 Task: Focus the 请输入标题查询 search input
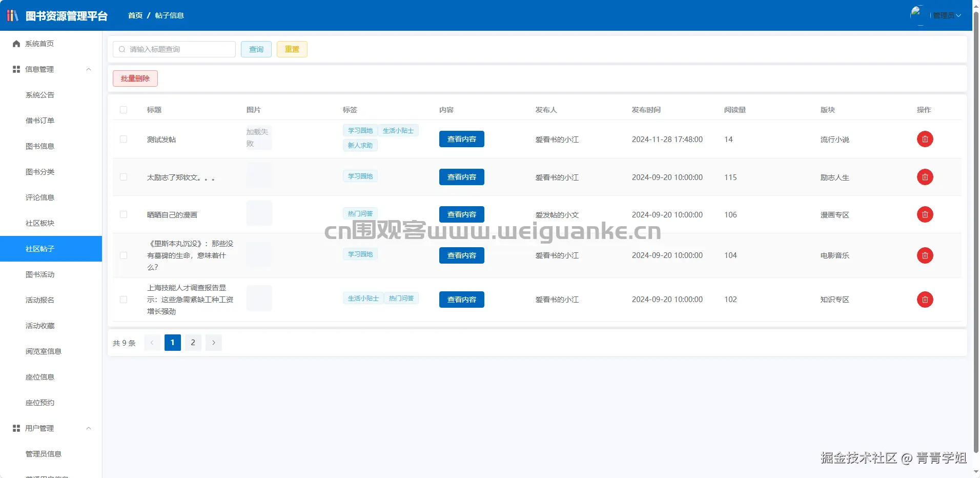pyautogui.click(x=174, y=49)
